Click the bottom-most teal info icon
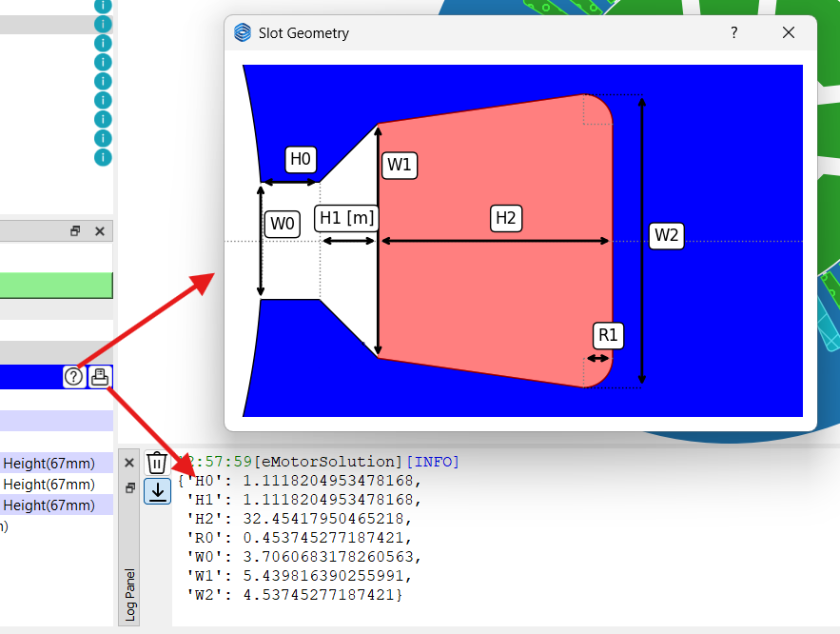Screen dimensions: 840x634 tap(103, 157)
